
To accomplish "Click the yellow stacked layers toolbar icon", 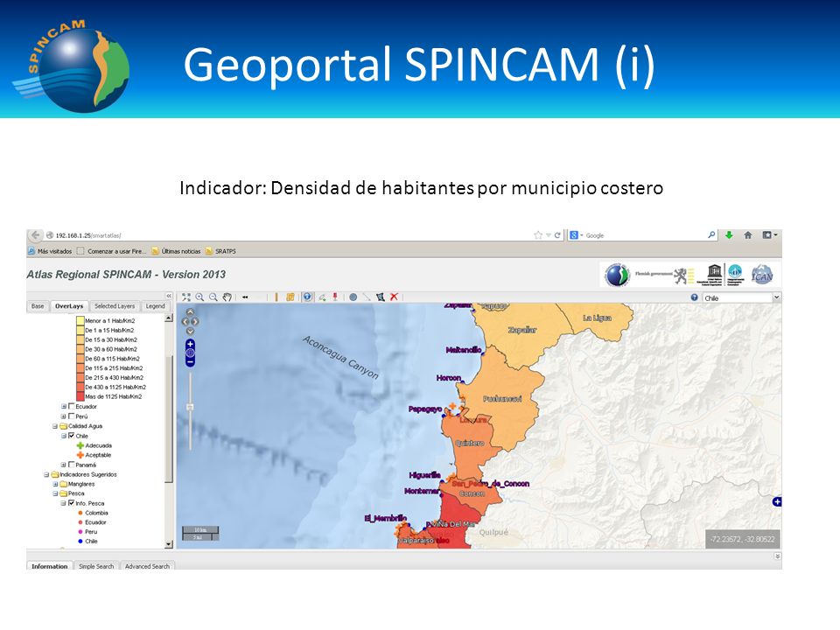I will [290, 297].
